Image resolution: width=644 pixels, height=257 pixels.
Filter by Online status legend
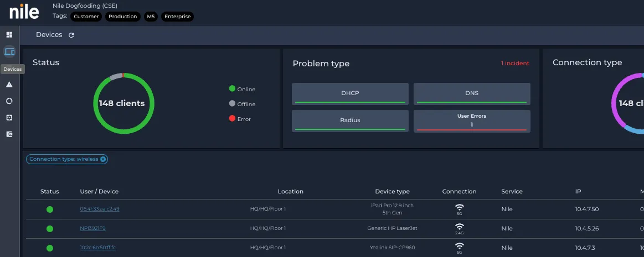point(242,89)
